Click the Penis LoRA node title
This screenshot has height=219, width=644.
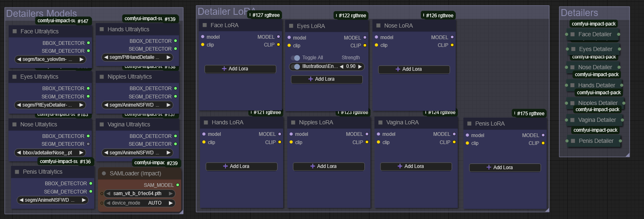point(490,123)
